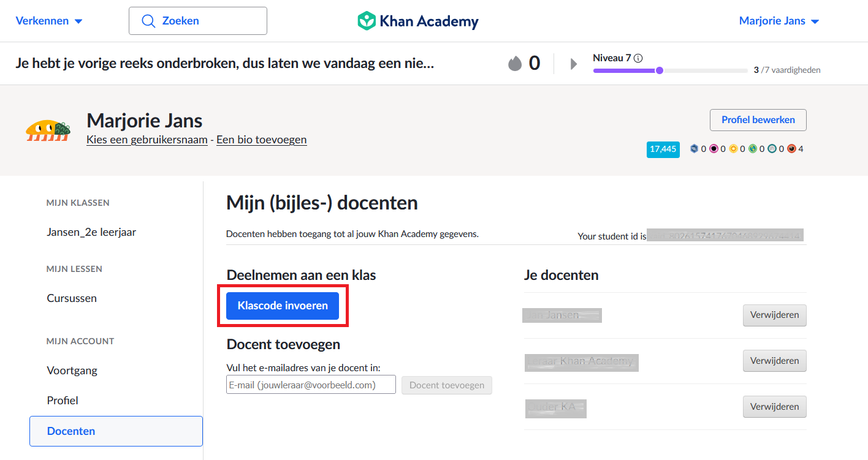Select Docenten in the sidebar
The image size is (868, 460).
click(x=116, y=431)
